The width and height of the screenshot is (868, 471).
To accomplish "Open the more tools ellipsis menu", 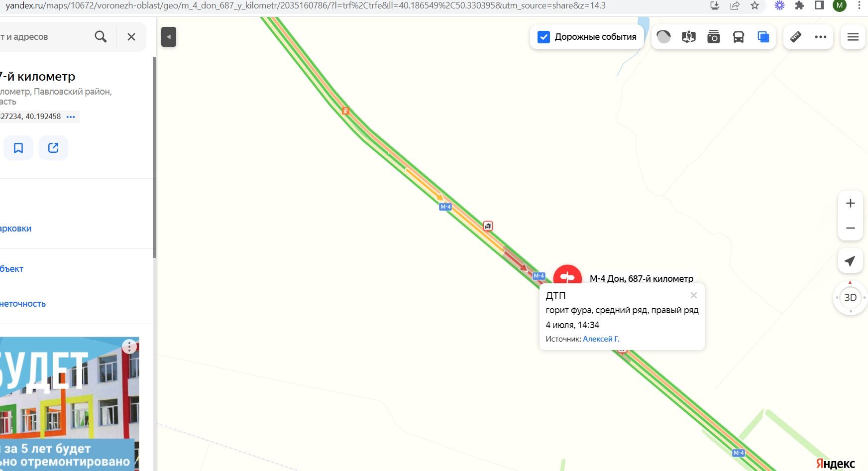I will click(821, 37).
